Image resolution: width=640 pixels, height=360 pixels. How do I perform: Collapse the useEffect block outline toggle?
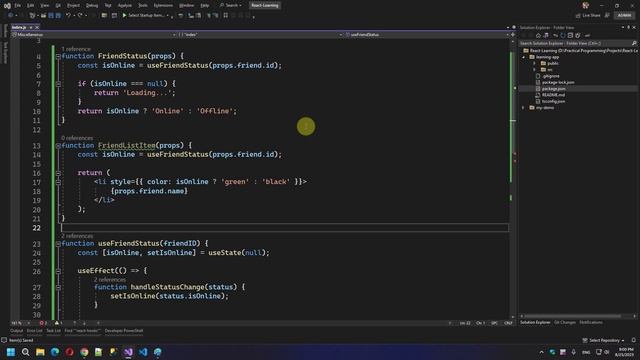(58, 271)
